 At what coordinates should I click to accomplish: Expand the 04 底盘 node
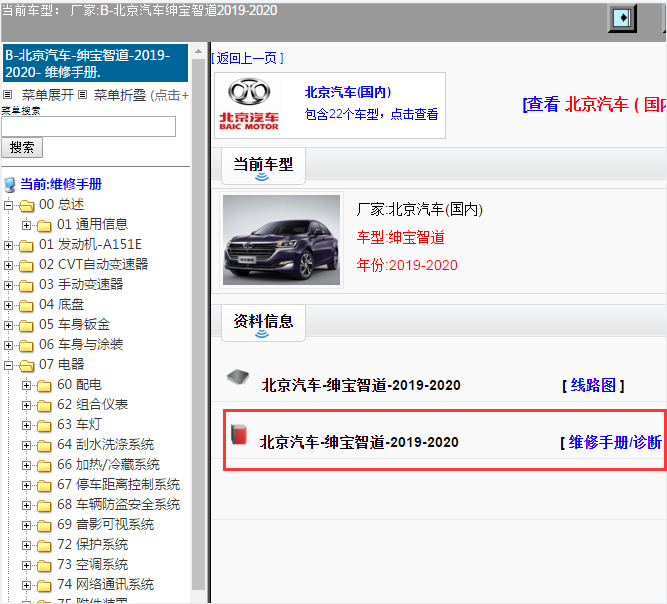8,305
